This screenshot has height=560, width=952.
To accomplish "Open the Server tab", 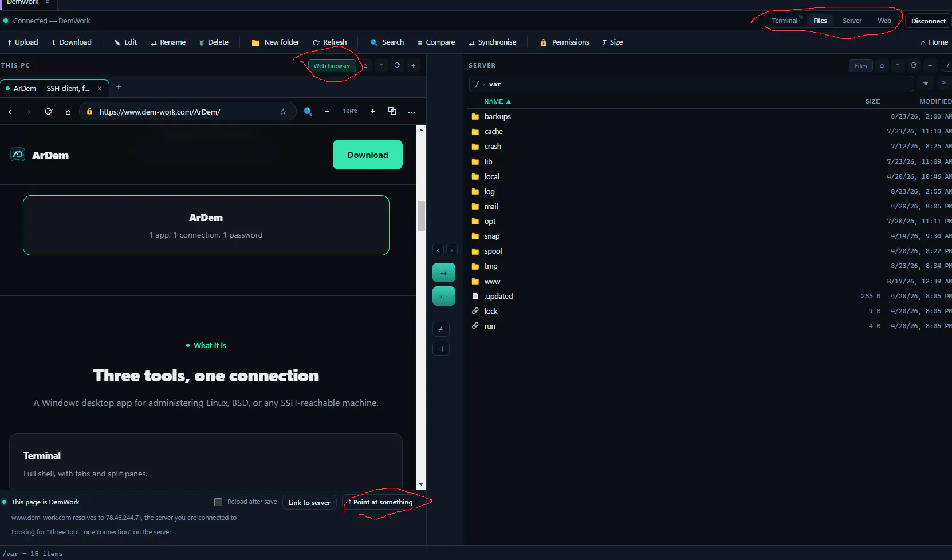I will click(852, 21).
